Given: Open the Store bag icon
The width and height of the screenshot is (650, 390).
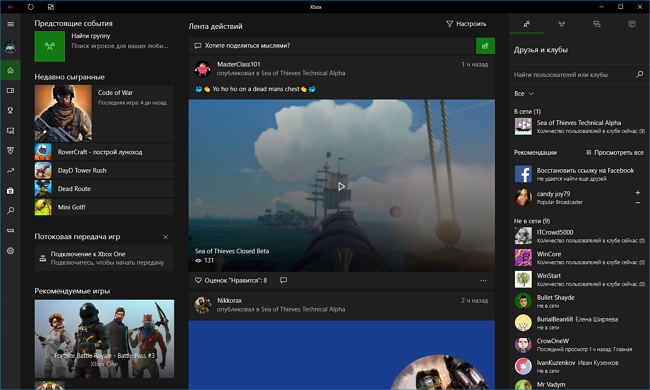Looking at the screenshot, I should 10,191.
